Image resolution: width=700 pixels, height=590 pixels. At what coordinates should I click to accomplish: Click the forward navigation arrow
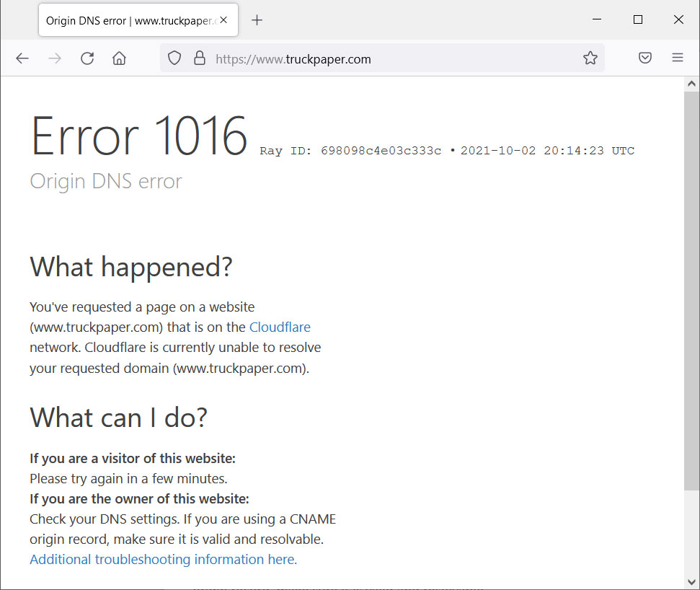(55, 58)
